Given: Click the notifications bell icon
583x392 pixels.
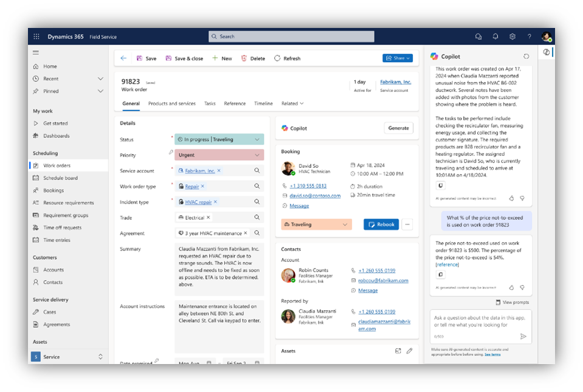Looking at the screenshot, I should (495, 36).
